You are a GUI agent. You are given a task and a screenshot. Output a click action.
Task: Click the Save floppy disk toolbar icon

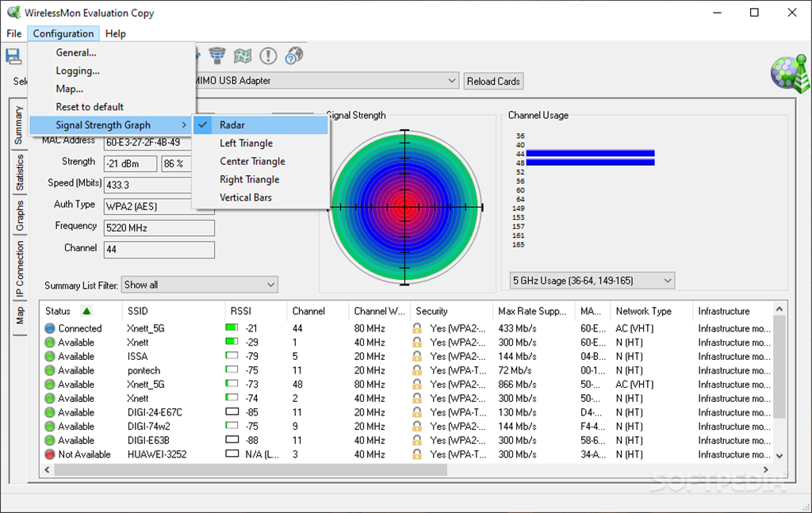13,56
